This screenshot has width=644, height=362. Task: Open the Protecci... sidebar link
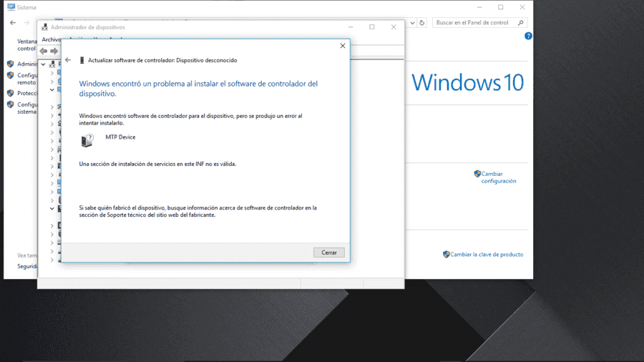[26, 93]
